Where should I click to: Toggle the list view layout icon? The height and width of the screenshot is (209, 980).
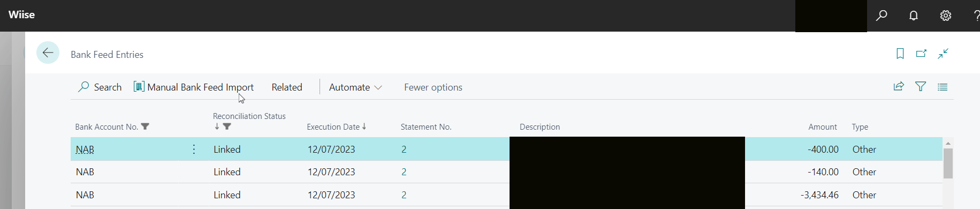943,87
